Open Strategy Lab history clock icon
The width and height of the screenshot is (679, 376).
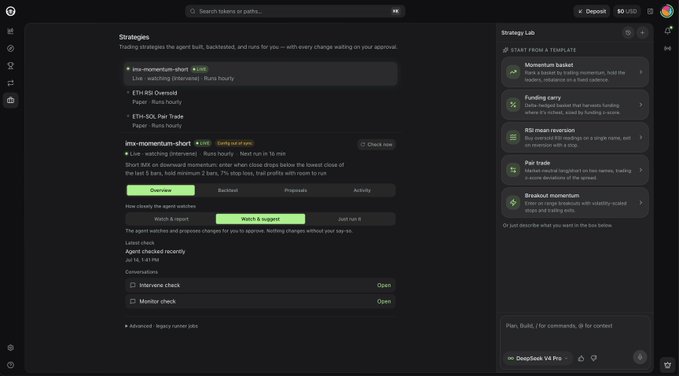[628, 33]
